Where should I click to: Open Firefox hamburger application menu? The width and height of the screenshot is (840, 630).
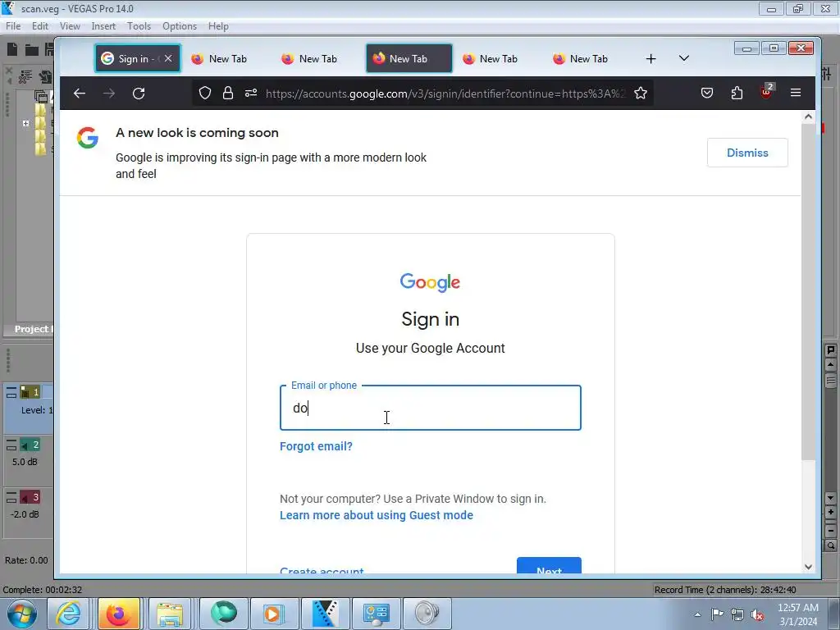click(796, 94)
